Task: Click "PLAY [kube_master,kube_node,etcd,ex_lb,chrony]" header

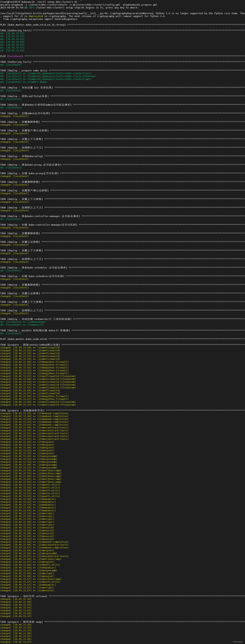Action: tap(33, 25)
